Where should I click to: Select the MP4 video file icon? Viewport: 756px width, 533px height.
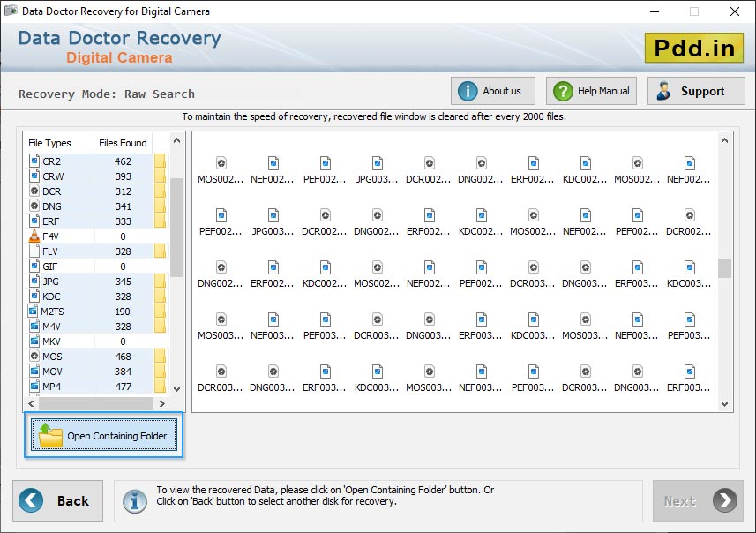tap(34, 386)
